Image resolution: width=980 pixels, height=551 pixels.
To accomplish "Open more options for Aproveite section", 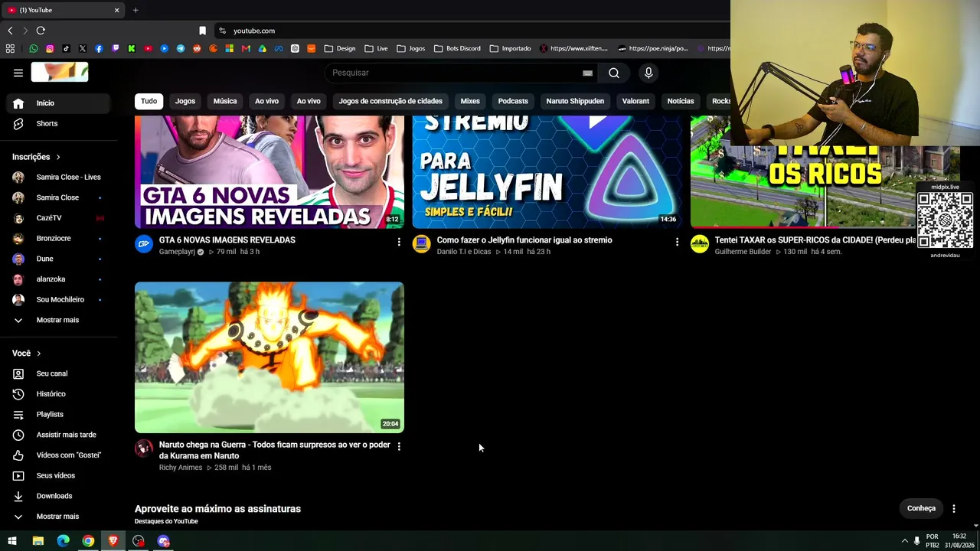I will tap(953, 508).
